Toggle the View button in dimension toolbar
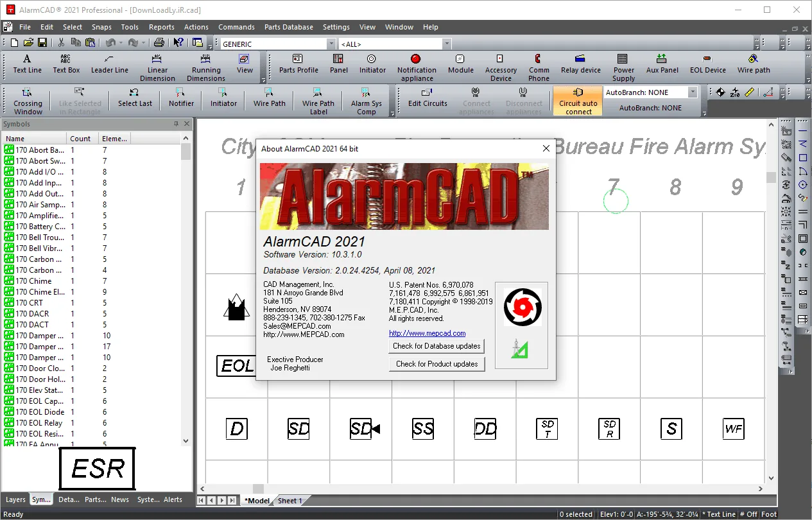 tap(245, 64)
